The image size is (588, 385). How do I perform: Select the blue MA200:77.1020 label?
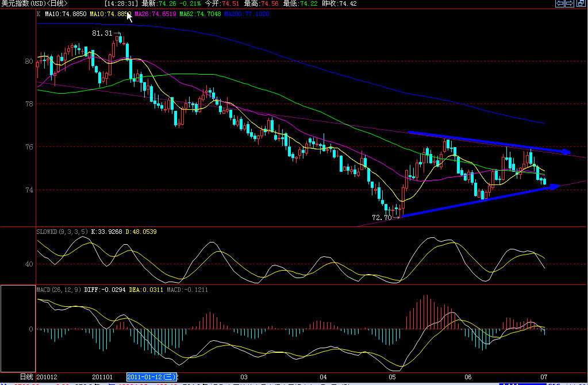(x=247, y=14)
